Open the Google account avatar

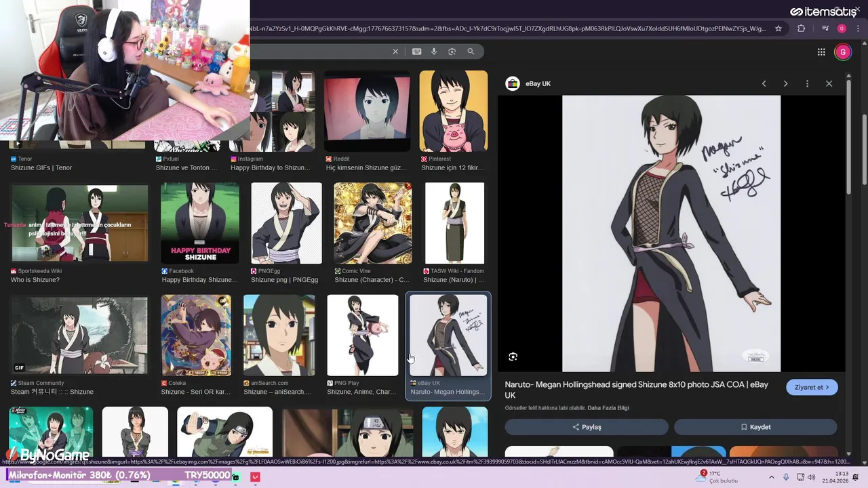[x=843, y=52]
